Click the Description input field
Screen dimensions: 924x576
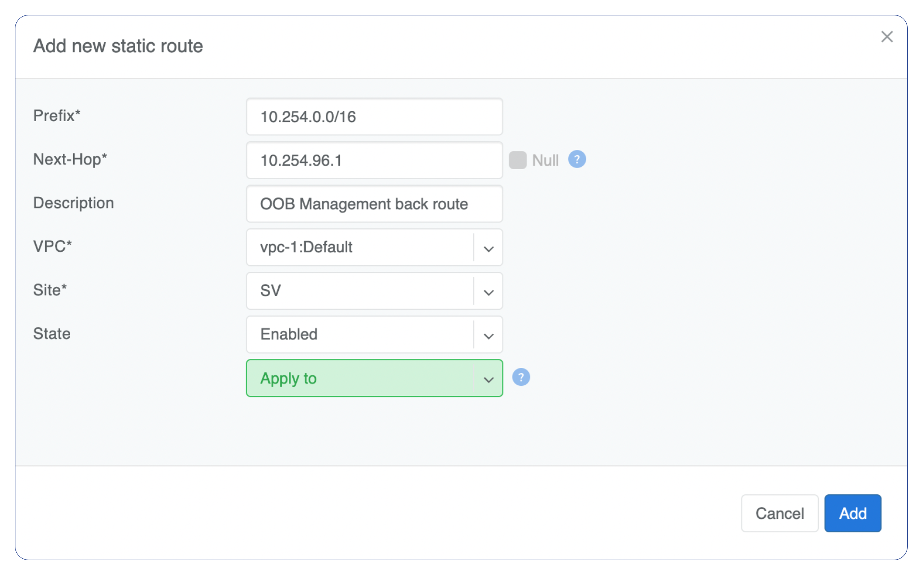374,204
